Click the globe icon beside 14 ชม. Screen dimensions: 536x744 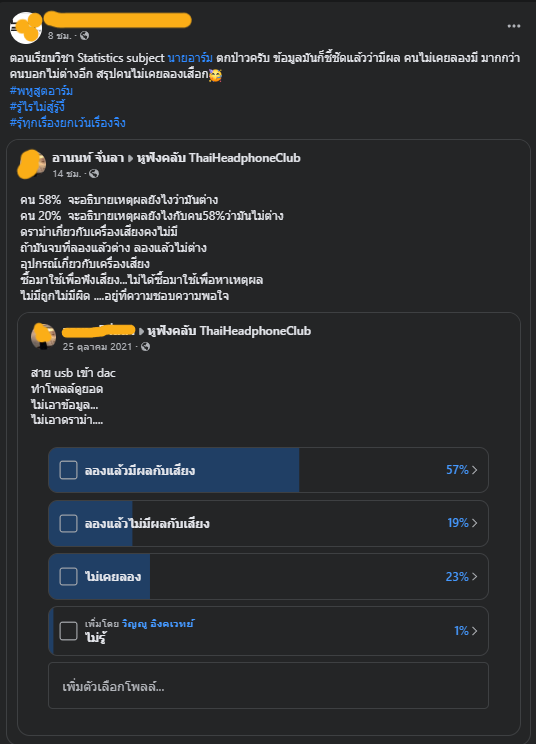click(x=94, y=174)
